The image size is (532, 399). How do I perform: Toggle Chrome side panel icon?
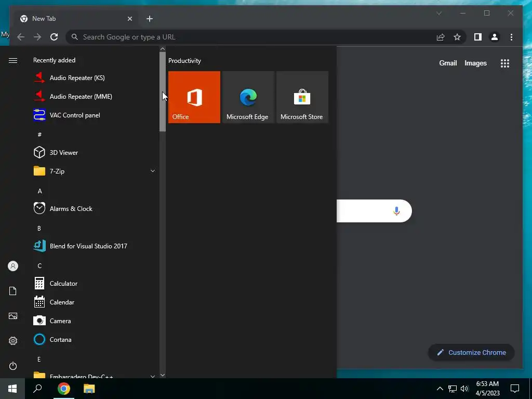(478, 37)
